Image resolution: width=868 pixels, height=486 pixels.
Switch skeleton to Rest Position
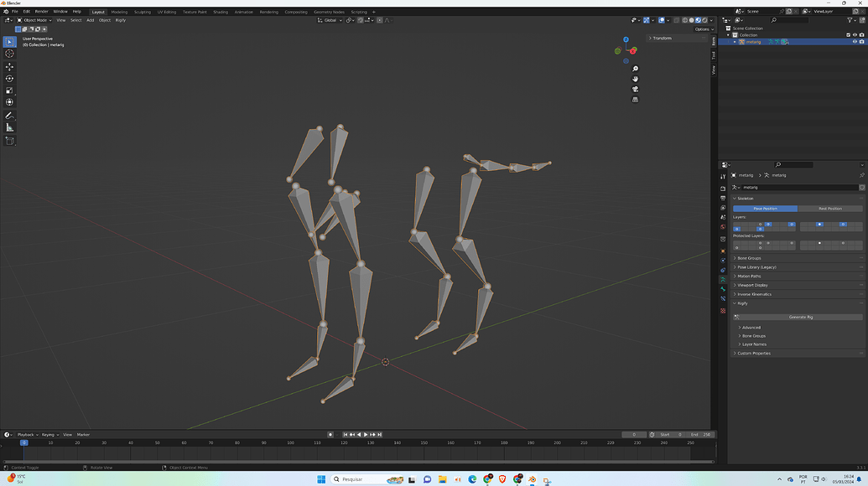(829, 209)
